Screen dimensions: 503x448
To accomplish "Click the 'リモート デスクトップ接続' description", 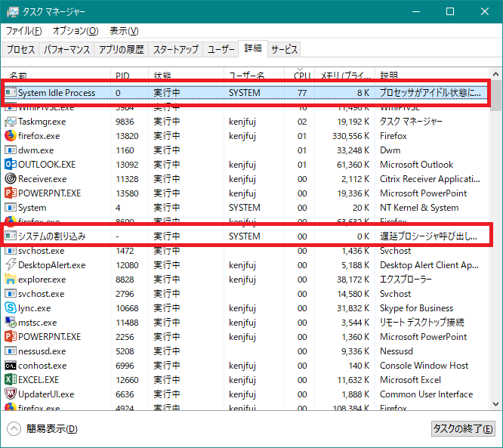I will tap(422, 323).
